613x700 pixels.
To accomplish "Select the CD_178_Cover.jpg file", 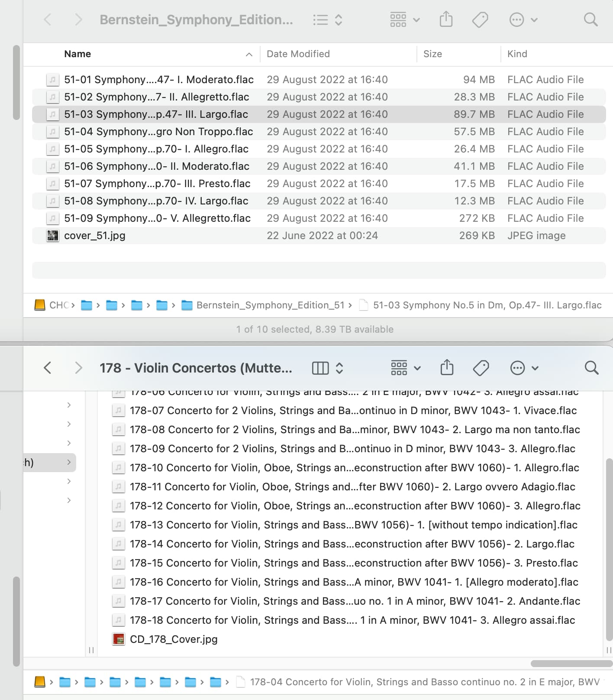I will click(x=174, y=639).
